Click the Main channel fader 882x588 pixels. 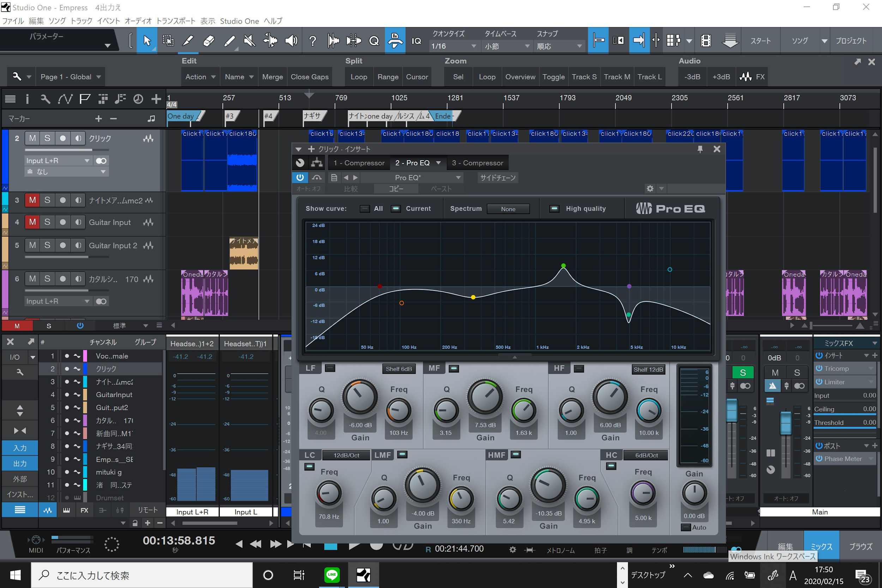pyautogui.click(x=785, y=423)
